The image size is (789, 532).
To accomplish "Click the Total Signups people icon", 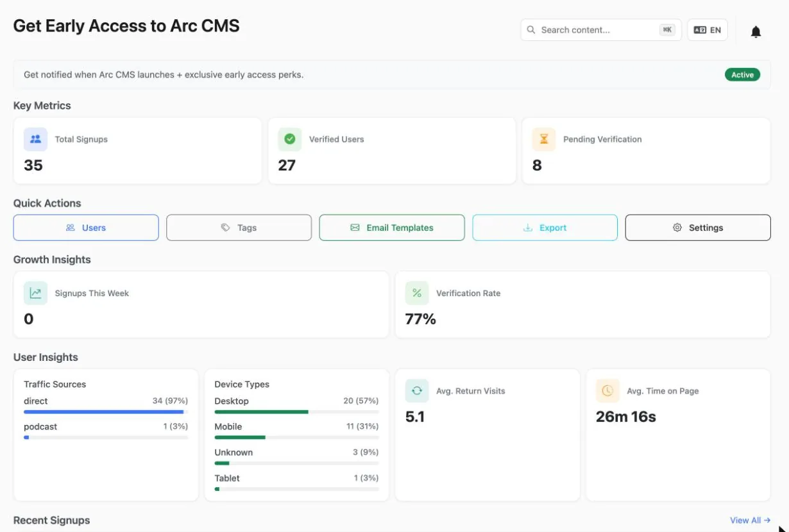I will tap(35, 139).
